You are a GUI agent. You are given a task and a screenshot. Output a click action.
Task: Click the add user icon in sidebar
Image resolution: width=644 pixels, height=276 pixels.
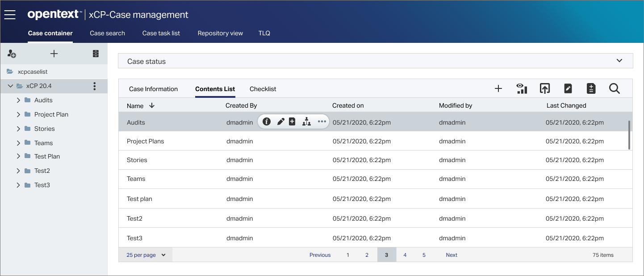(12, 54)
